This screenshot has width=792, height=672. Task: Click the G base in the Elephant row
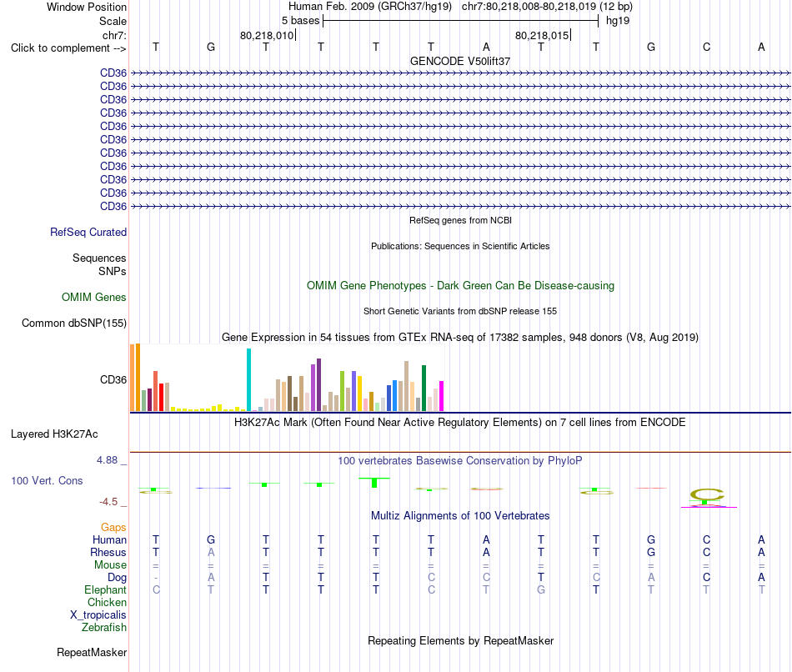point(541,589)
